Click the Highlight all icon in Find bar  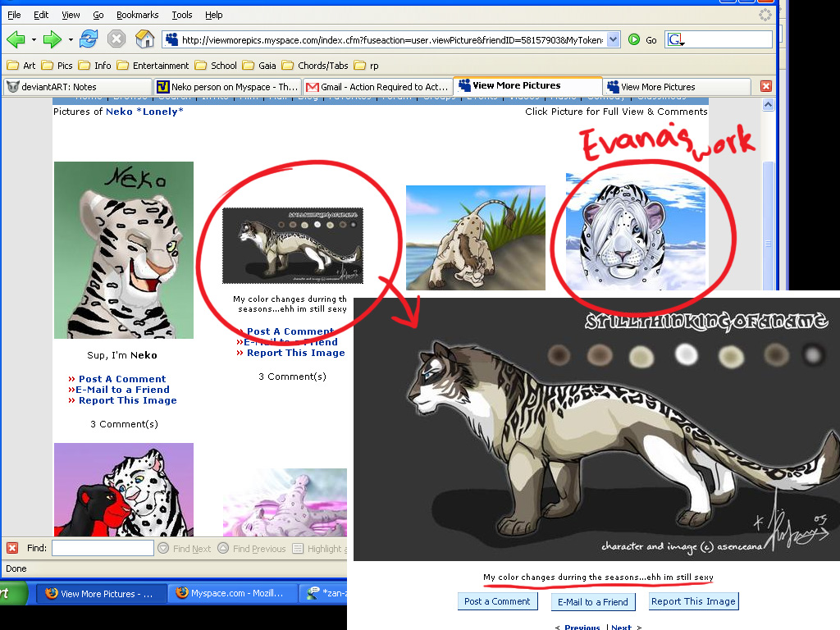coord(298,548)
